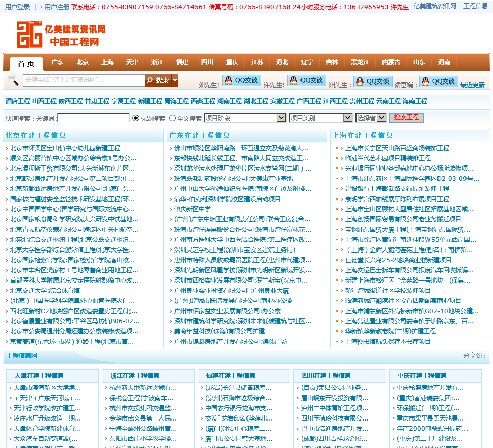Open QQ chat with 许先生
Viewport: 493px width, 448px height.
[x=307, y=81]
